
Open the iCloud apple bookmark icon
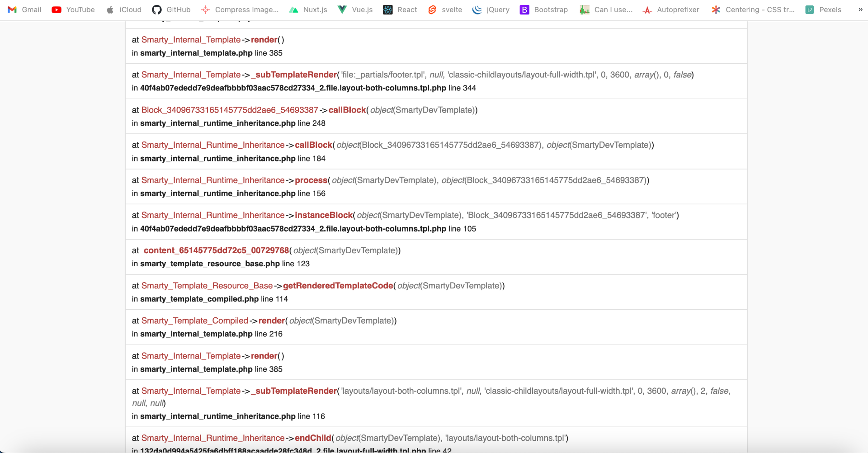coord(110,9)
